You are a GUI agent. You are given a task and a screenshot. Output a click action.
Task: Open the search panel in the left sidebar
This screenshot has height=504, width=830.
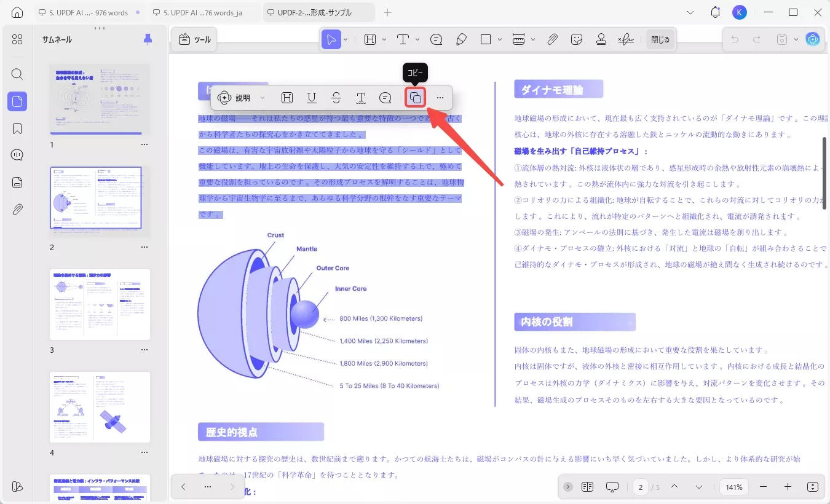(x=17, y=74)
